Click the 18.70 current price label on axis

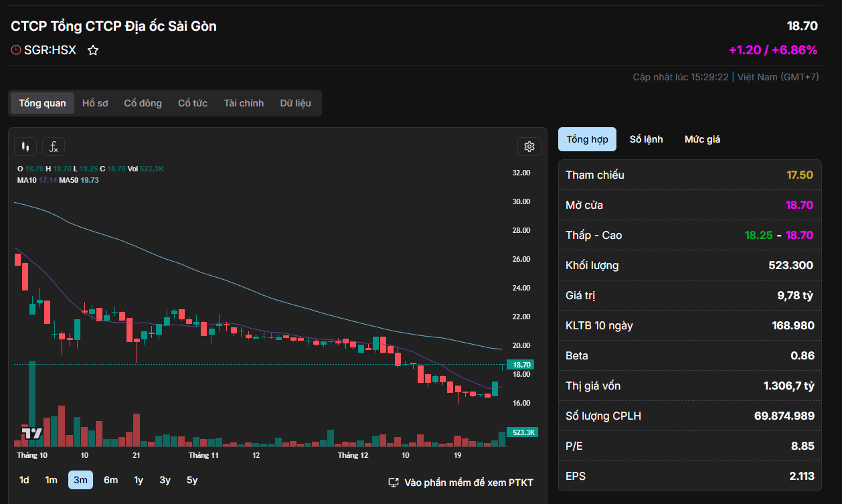[521, 365]
